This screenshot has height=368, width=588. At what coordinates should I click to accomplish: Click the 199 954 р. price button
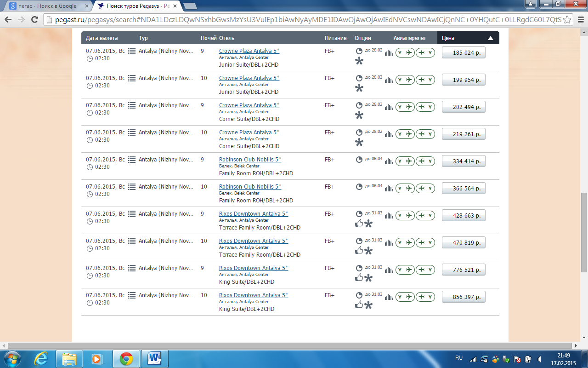464,80
